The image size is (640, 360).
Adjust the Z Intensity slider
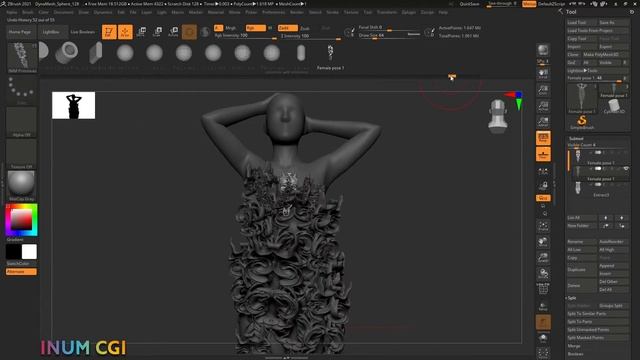[x=310, y=36]
